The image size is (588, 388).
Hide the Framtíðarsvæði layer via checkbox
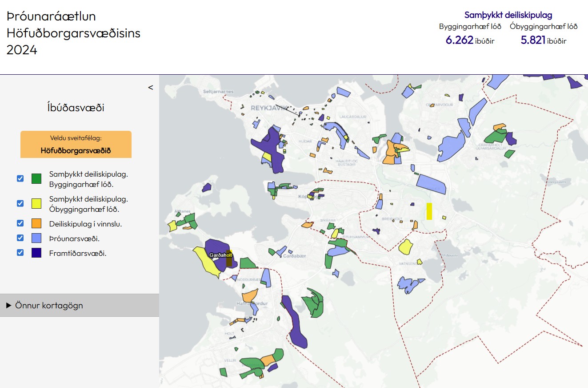[20, 253]
